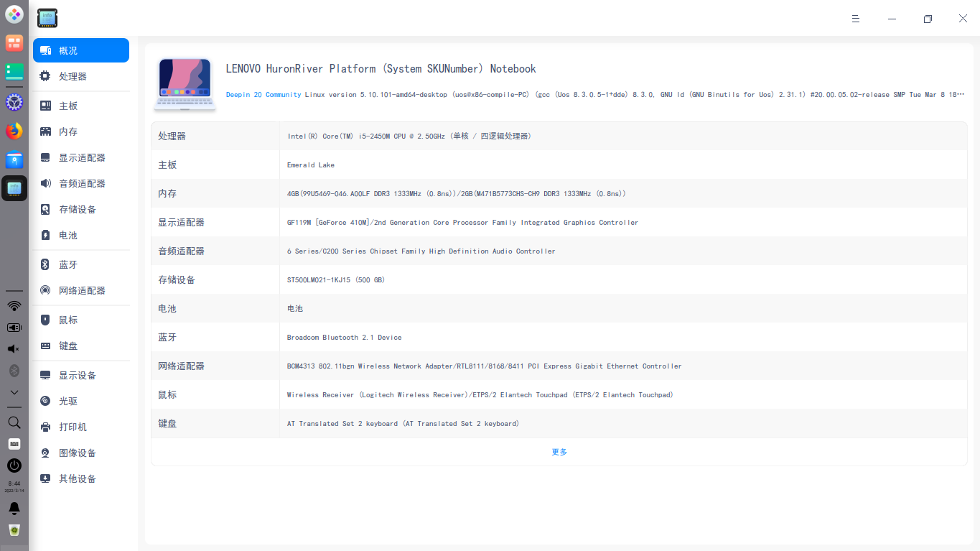The image size is (980, 551).
Task: Select the 蓝牙 Bluetooth sidebar icon
Action: click(x=45, y=264)
